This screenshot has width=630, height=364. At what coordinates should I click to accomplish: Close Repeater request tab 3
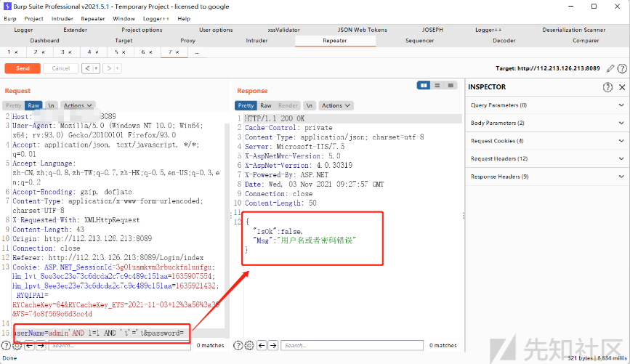pyautogui.click(x=70, y=52)
